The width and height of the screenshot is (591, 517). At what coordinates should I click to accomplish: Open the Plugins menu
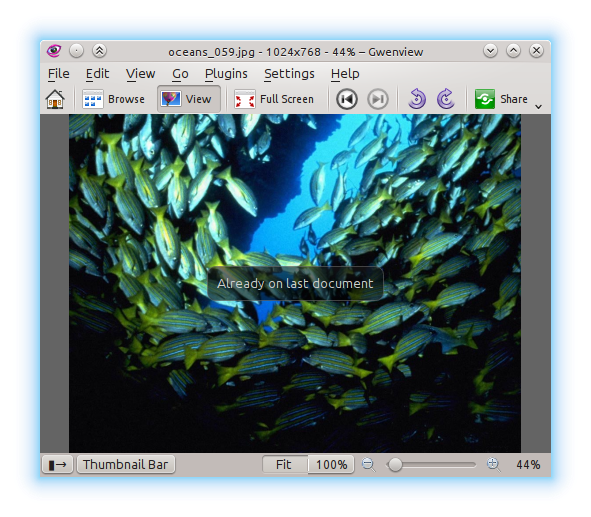[226, 73]
